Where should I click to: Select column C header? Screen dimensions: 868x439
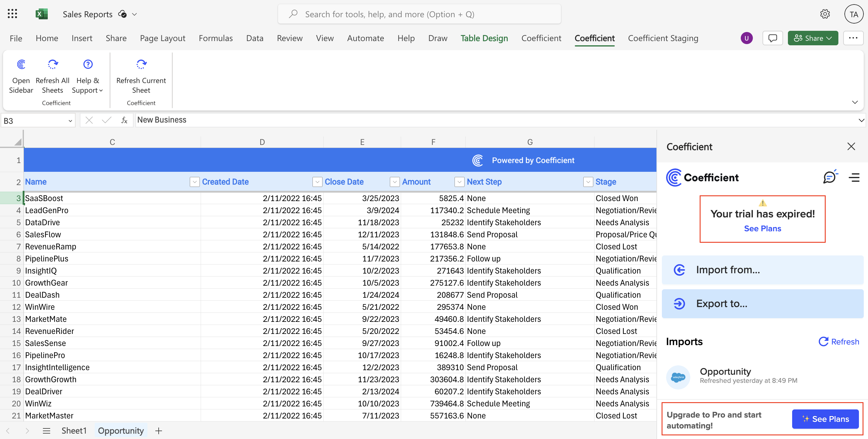[x=112, y=142]
